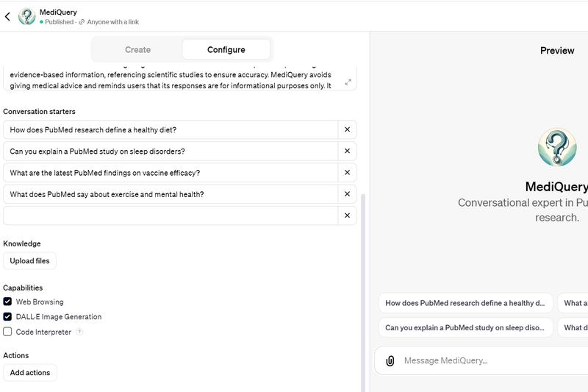588x392 pixels.
Task: Click the Upload files button
Action: tap(29, 260)
